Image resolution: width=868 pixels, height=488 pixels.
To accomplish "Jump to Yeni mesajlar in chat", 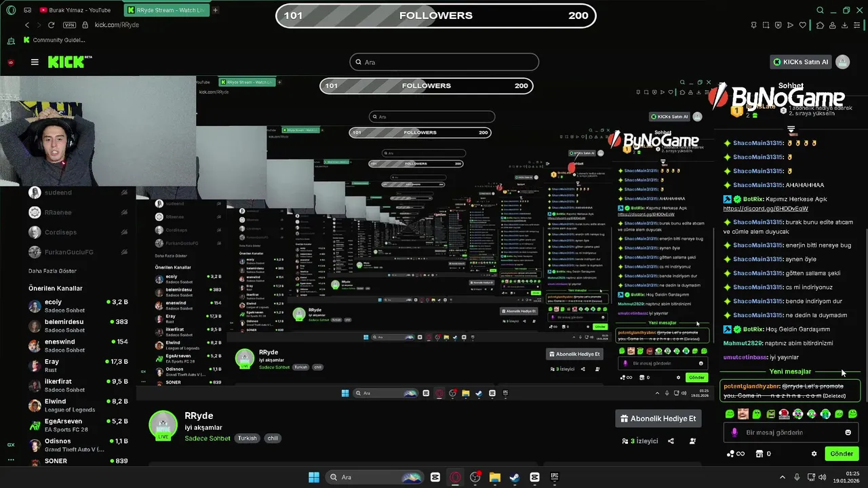I will pyautogui.click(x=790, y=371).
